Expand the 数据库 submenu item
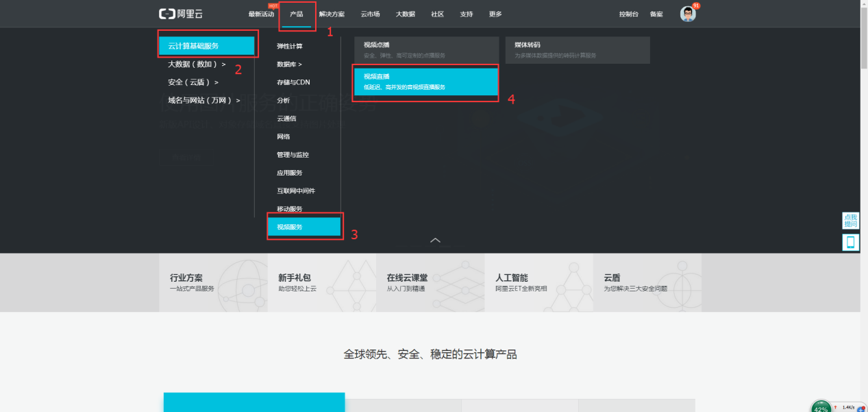868x412 pixels. (x=289, y=64)
